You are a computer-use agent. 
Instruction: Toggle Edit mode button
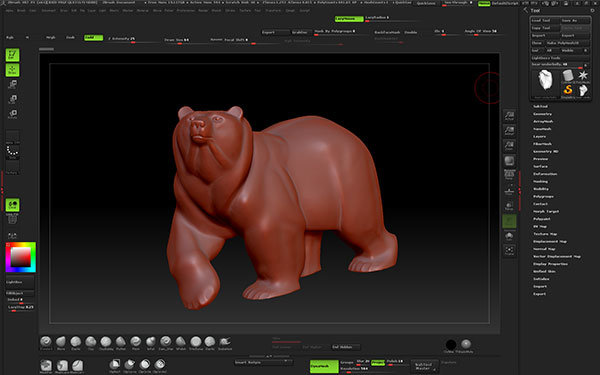point(12,55)
